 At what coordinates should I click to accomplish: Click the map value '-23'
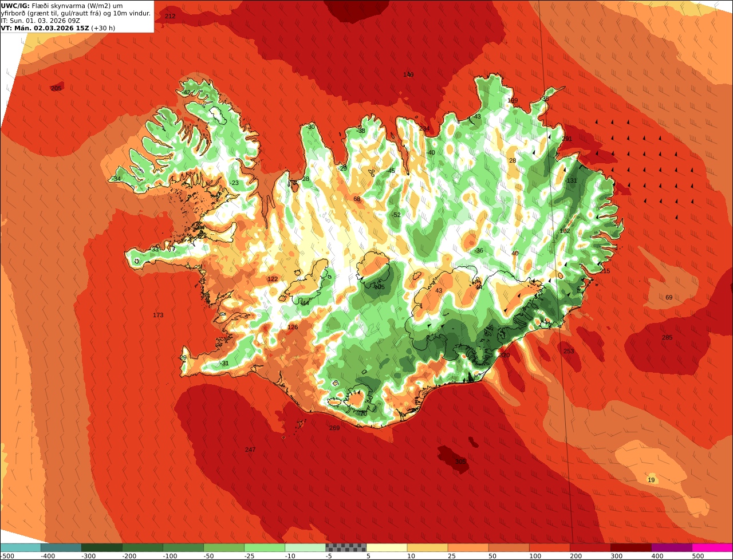click(x=234, y=183)
